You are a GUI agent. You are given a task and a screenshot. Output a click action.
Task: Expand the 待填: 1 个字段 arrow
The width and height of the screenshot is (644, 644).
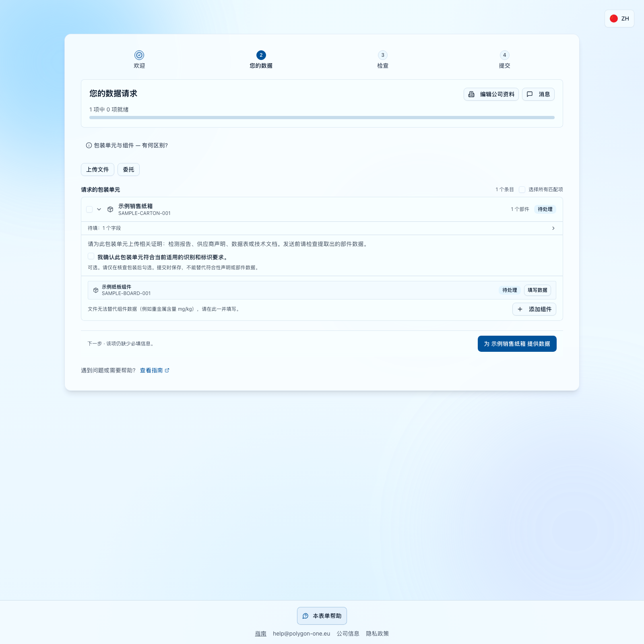(x=553, y=228)
